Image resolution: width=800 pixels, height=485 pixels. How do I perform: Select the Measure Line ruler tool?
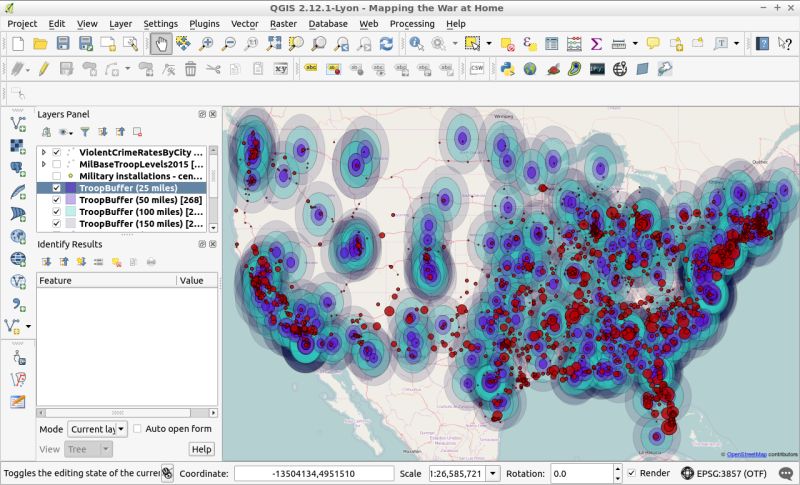pyautogui.click(x=618, y=44)
